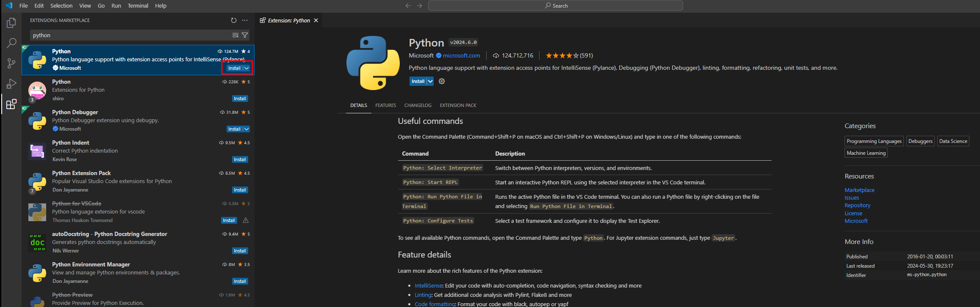Open the microsoft.com publisher link
Image resolution: width=980 pixels, height=307 pixels.
tap(462, 55)
